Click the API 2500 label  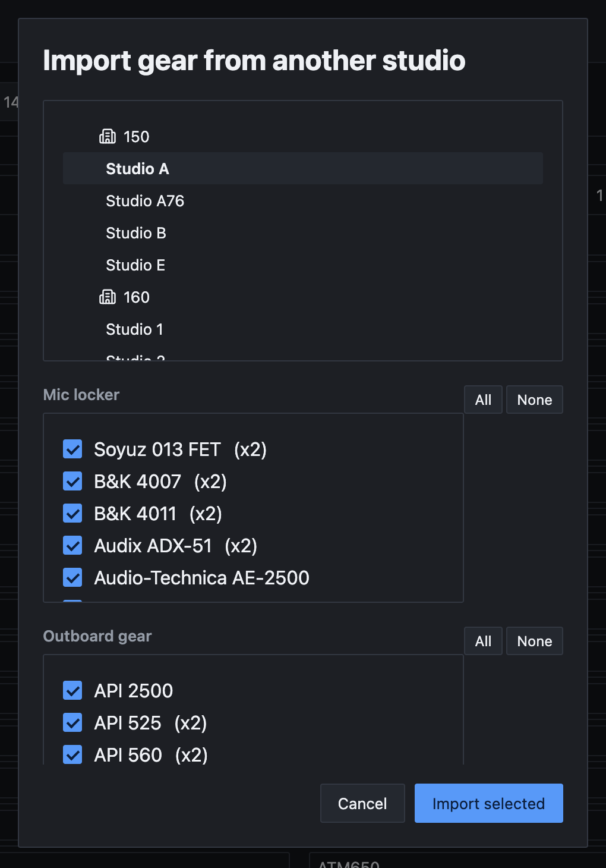134,691
